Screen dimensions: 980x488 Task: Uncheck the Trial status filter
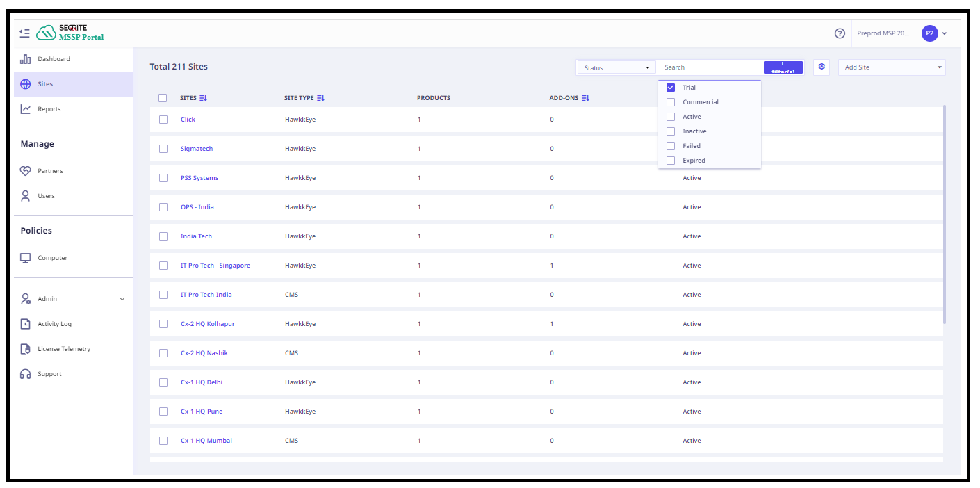[671, 88]
